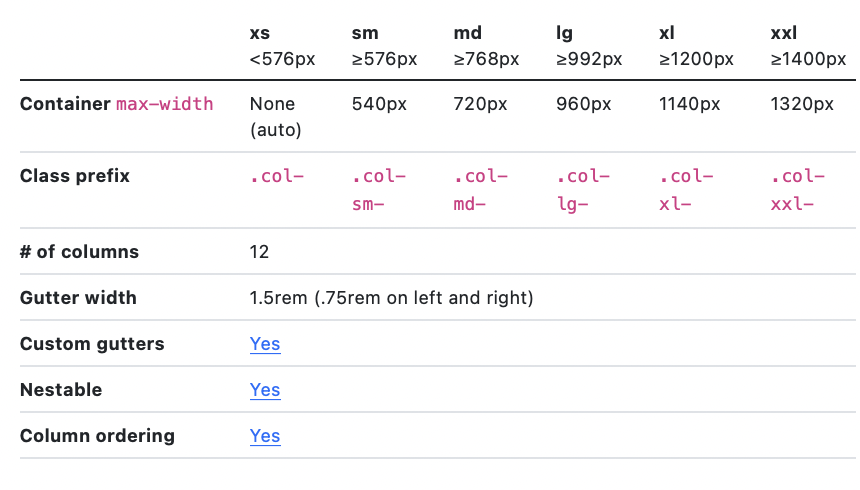Click the .col-sm- class prefix code
The height and width of the screenshot is (490, 860).
point(378,190)
